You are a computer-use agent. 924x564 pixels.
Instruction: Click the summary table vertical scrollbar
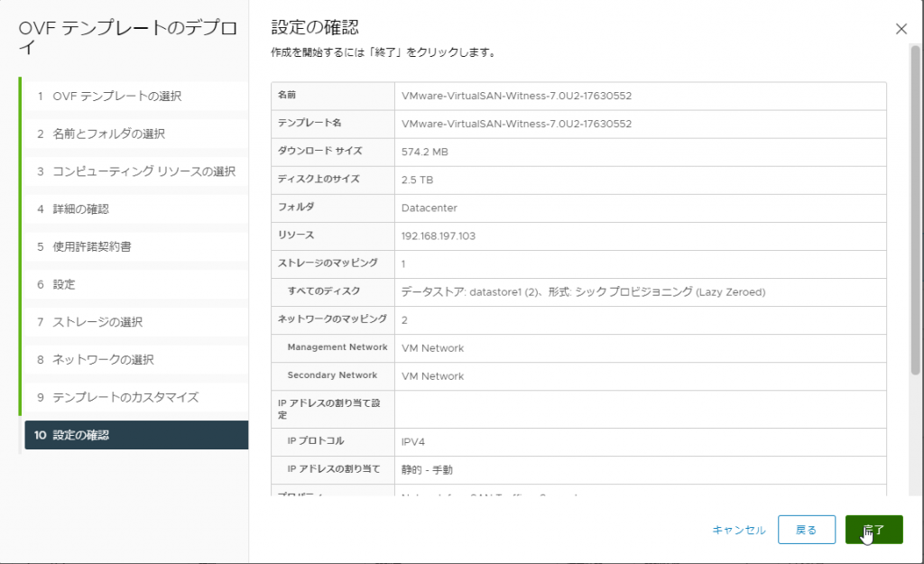click(x=915, y=210)
